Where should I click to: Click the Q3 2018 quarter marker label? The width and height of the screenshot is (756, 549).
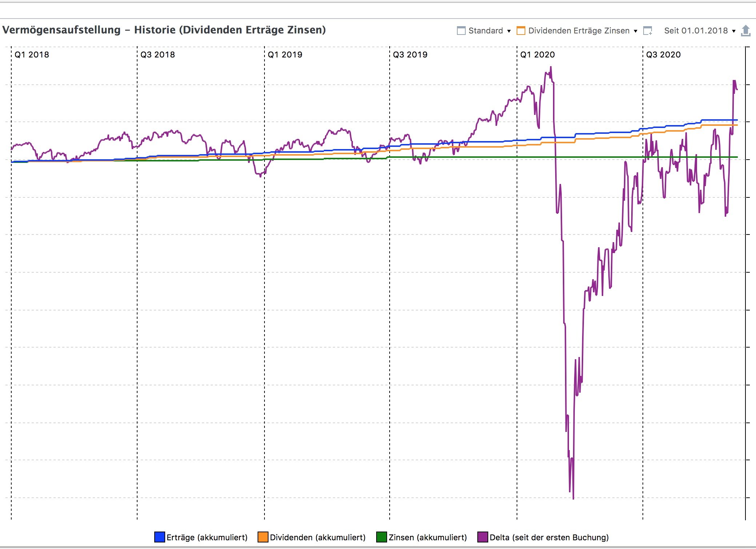tap(158, 55)
